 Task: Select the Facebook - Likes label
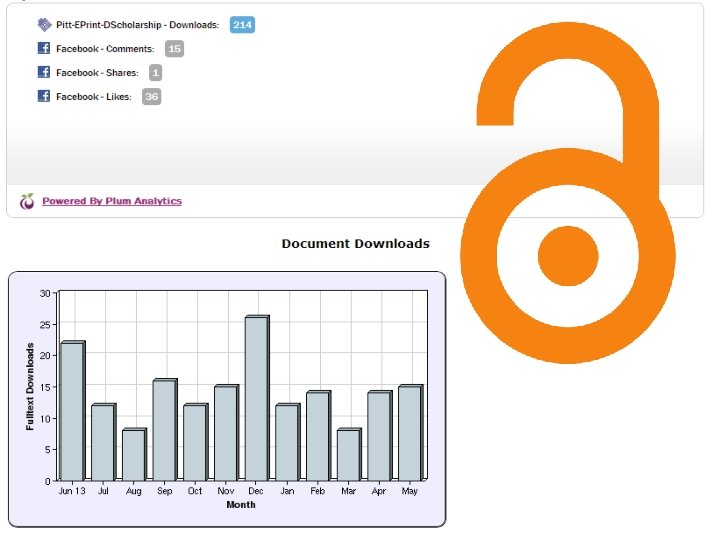coord(94,96)
